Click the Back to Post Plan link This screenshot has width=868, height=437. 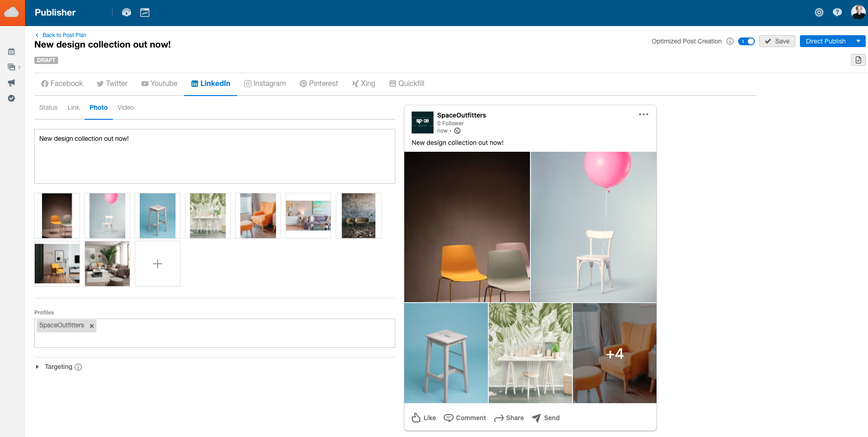click(64, 35)
